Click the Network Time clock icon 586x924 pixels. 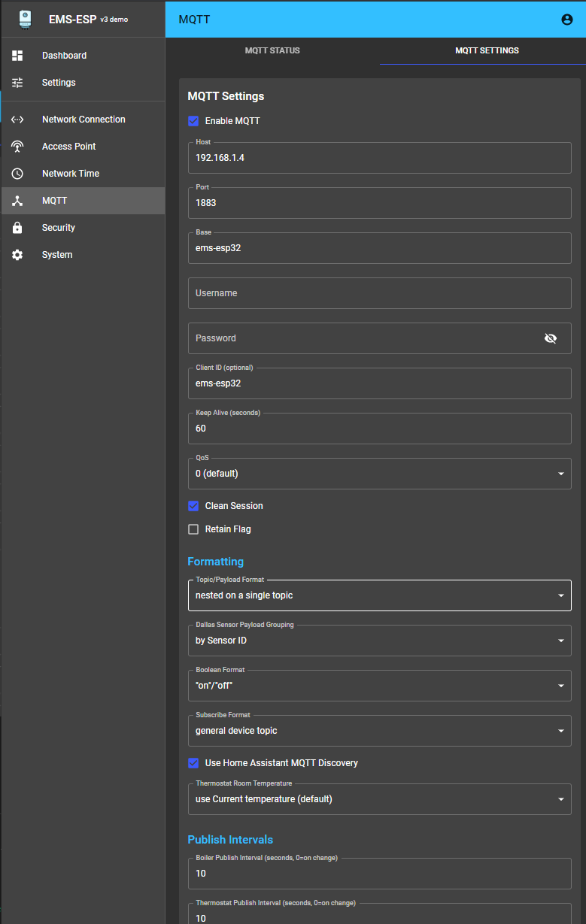coord(17,174)
